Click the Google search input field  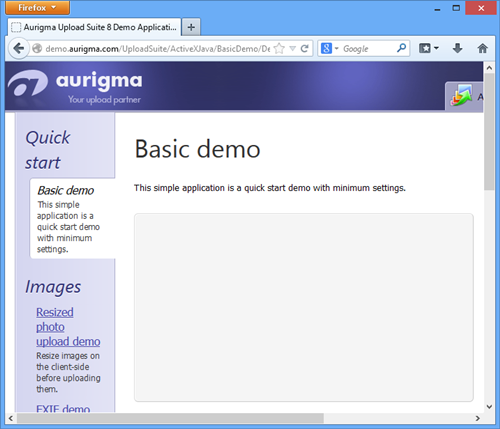[368, 49]
